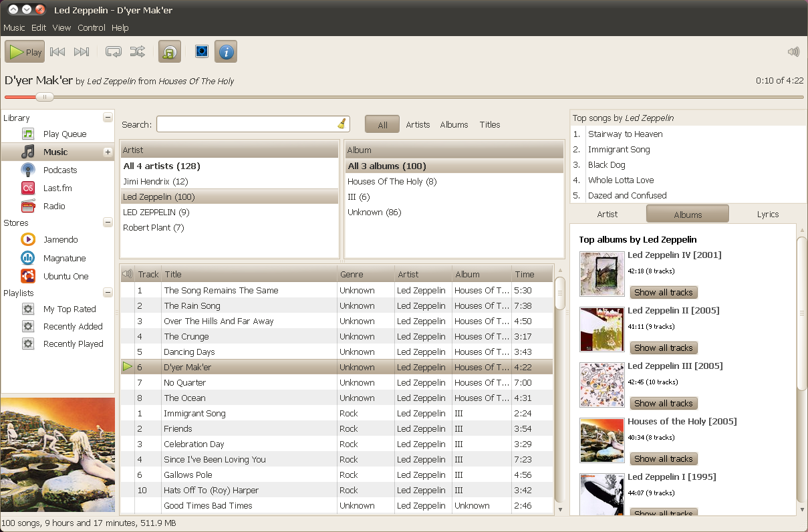Image resolution: width=808 pixels, height=532 pixels.
Task: Show all tracks for Houses of the Holy
Action: (664, 458)
